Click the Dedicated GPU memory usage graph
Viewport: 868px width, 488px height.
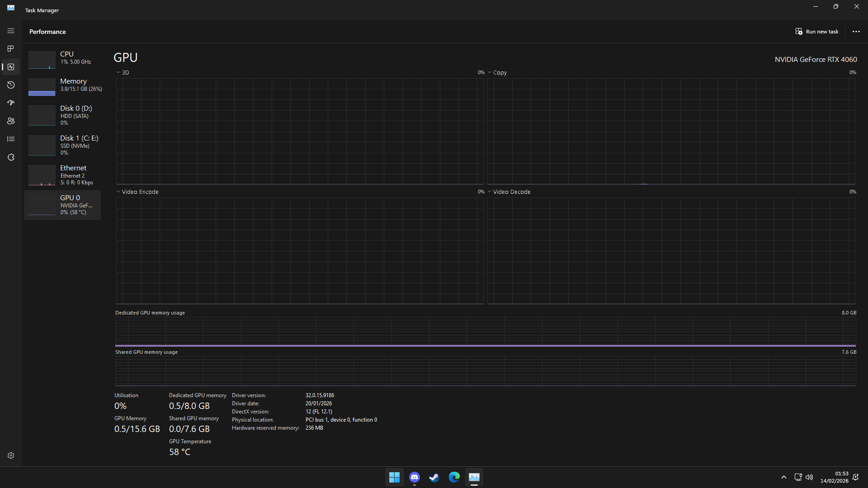click(x=485, y=332)
